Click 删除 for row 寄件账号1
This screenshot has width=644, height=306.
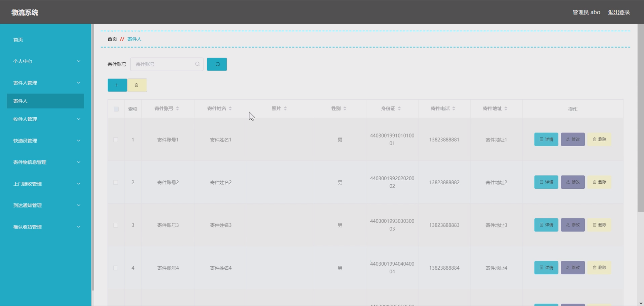(x=599, y=140)
